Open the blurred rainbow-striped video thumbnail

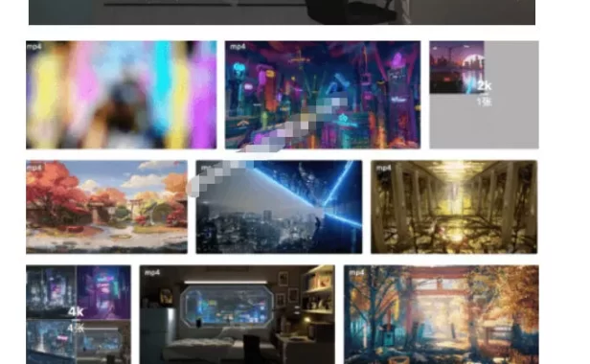coord(121,95)
